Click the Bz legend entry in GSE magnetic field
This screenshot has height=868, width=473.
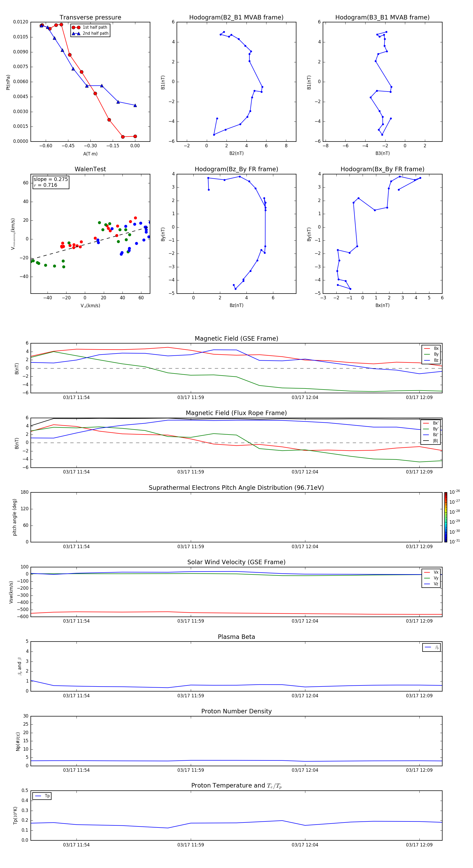point(431,361)
